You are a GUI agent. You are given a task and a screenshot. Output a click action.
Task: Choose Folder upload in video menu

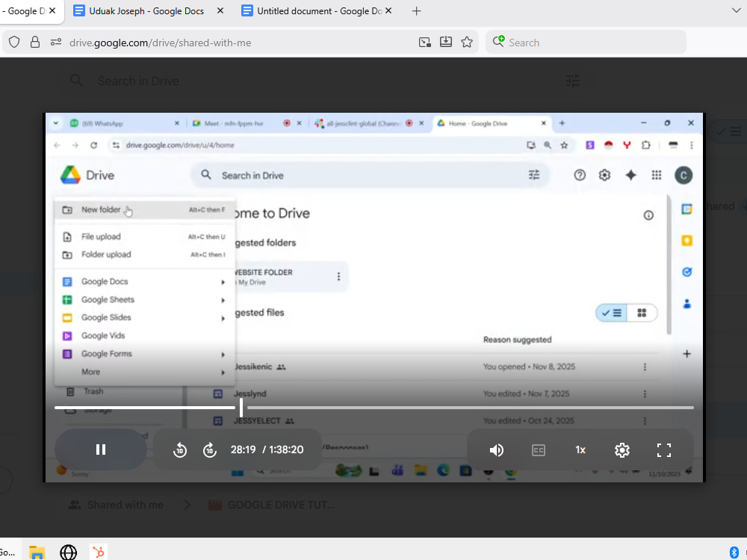(x=145, y=255)
